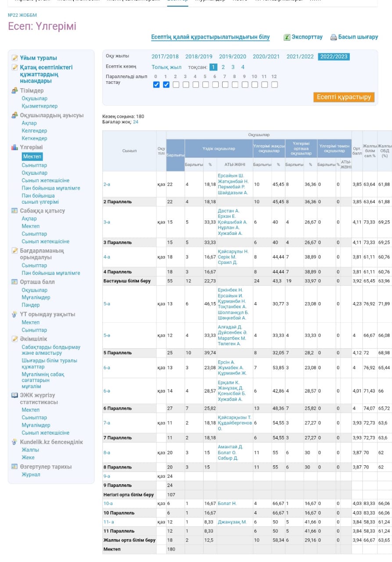Open class 4-а in the table
This screenshot has width=392, height=562.
107,257
